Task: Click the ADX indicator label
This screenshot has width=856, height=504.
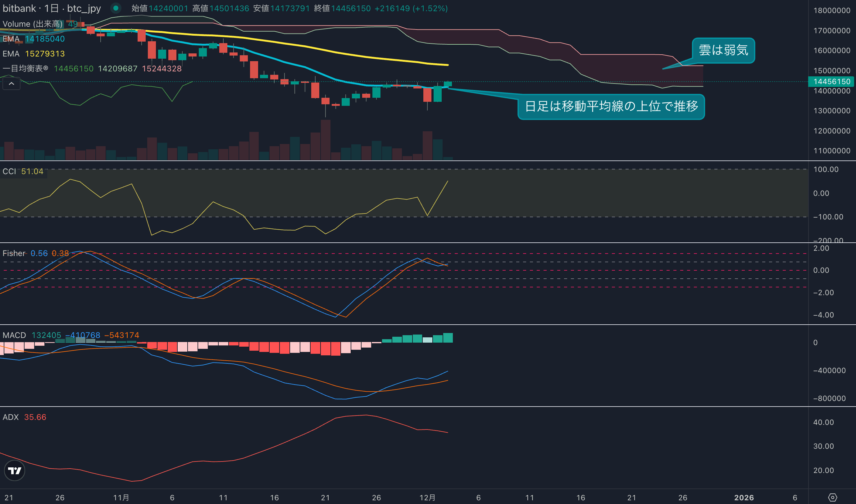Action: tap(11, 417)
